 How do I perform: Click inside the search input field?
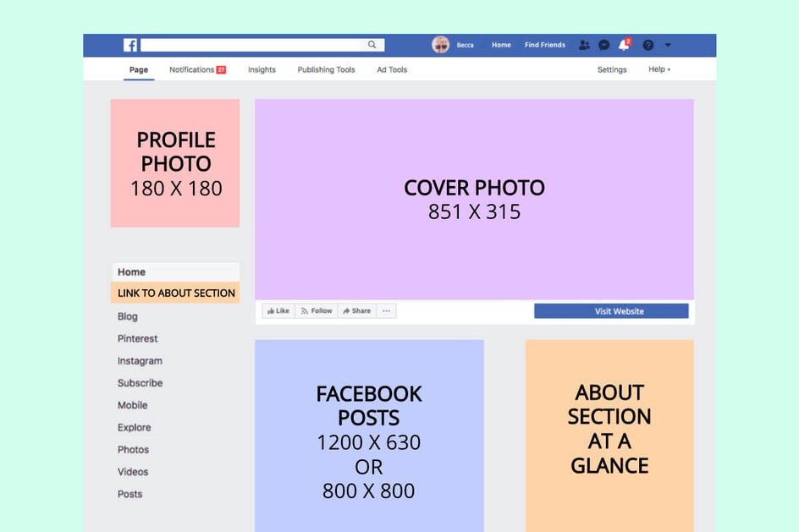pyautogui.click(x=254, y=45)
